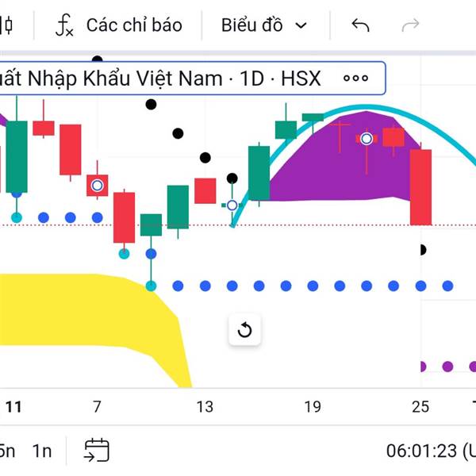Open the go-to-date calendar icon
476x476 pixels.
coord(97,450)
